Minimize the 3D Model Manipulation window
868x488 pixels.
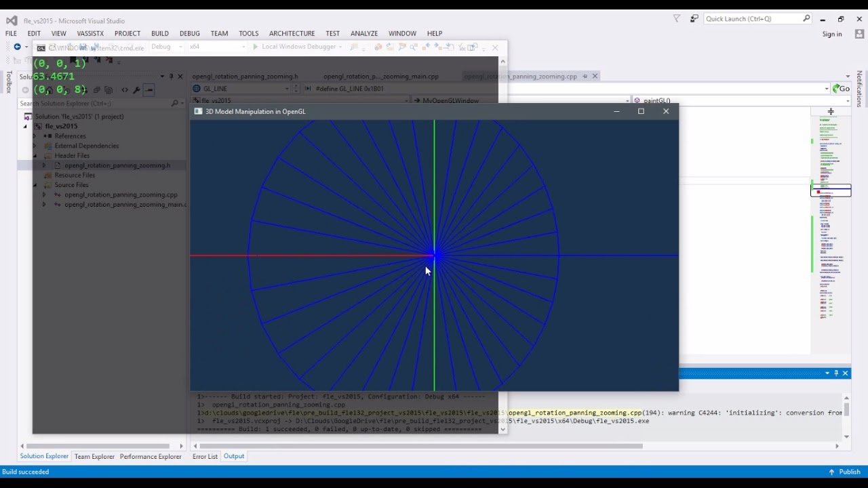click(x=616, y=111)
